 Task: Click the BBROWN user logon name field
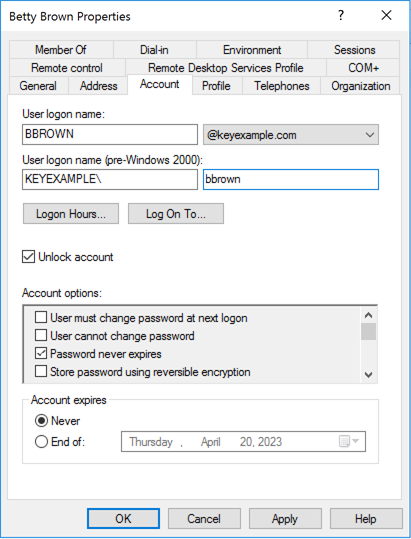click(x=110, y=134)
